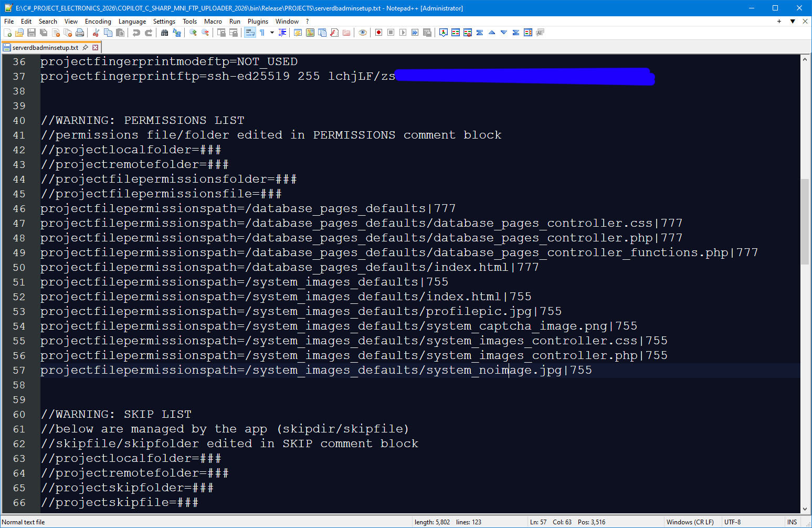This screenshot has height=528, width=812.
Task: Undo the last edit with the Undo arrow
Action: point(136,33)
